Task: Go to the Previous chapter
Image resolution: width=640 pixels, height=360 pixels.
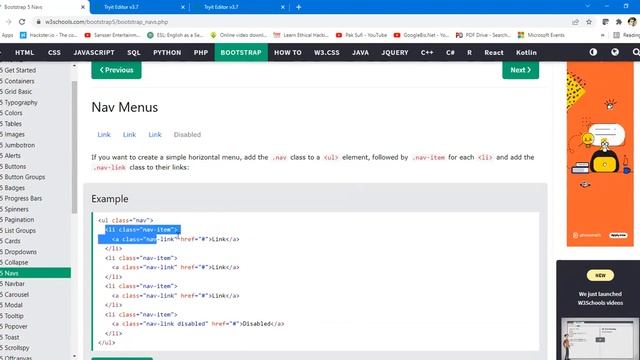Action: pos(116,70)
